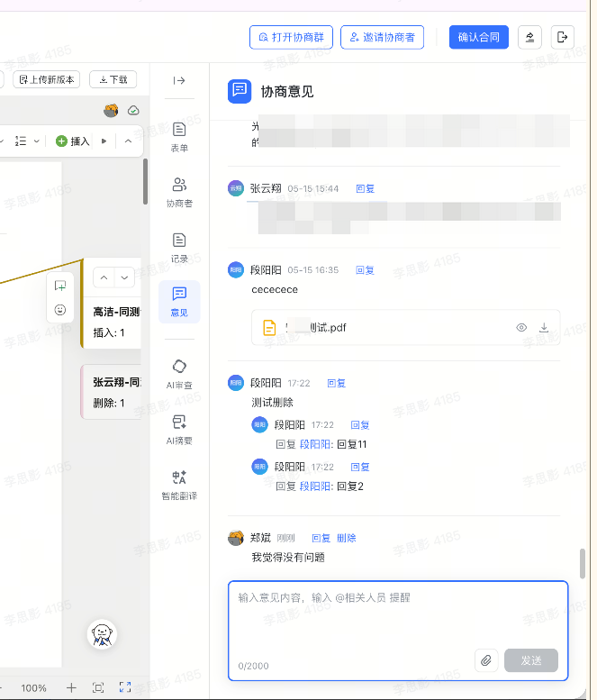The width and height of the screenshot is (597, 700).
Task: Preview the attached pdf with eye icon
Action: point(521,328)
